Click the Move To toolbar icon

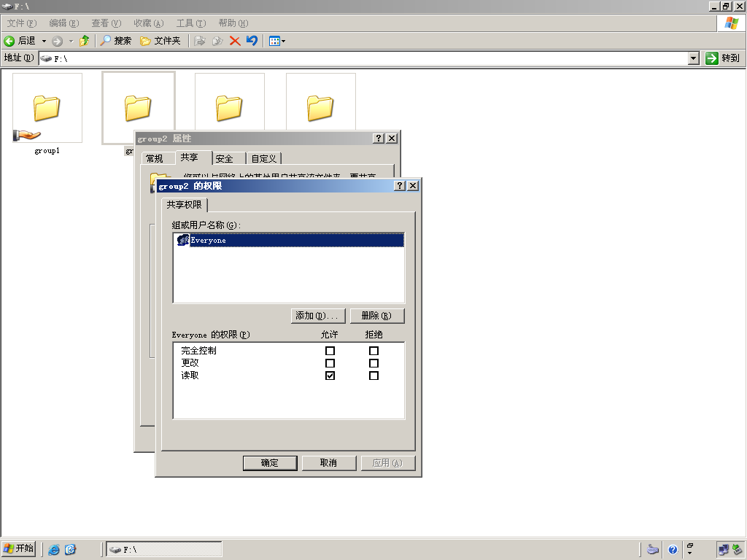point(200,41)
